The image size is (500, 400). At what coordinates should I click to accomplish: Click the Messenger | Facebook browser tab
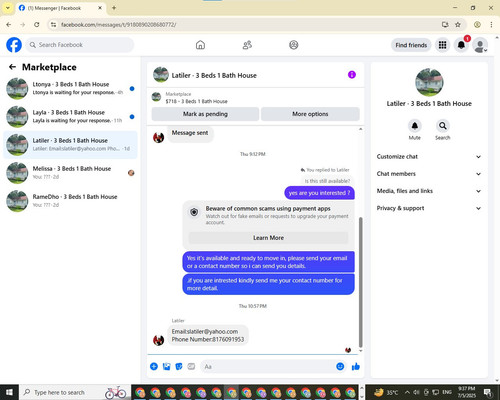tap(60, 8)
